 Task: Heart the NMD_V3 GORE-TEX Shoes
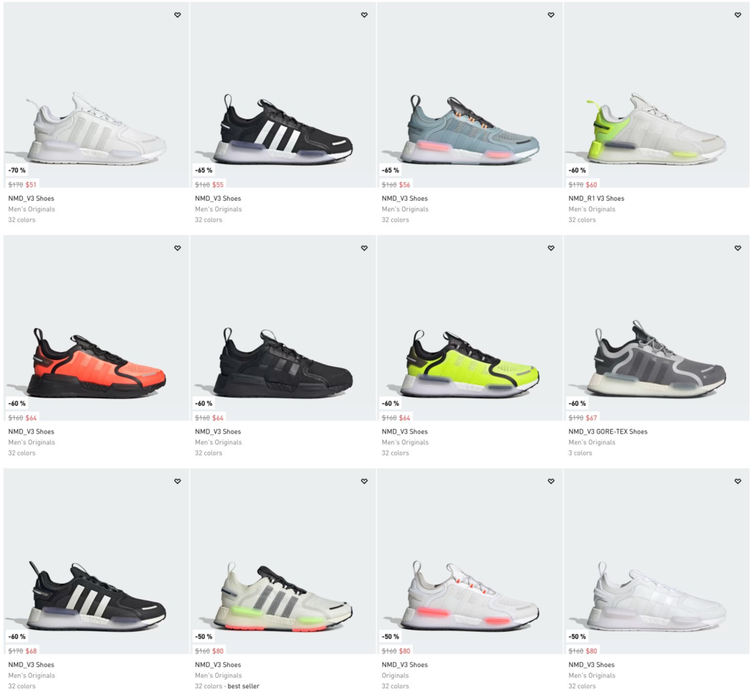(x=738, y=247)
